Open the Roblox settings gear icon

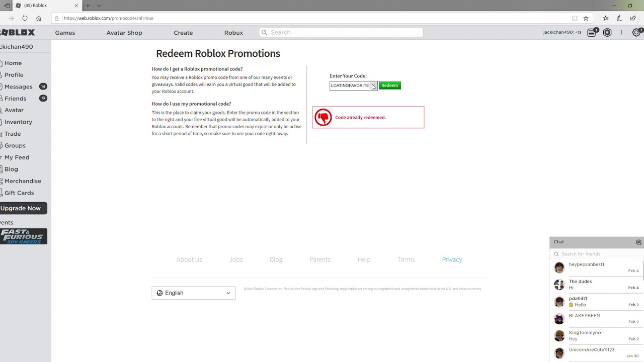coord(636,33)
